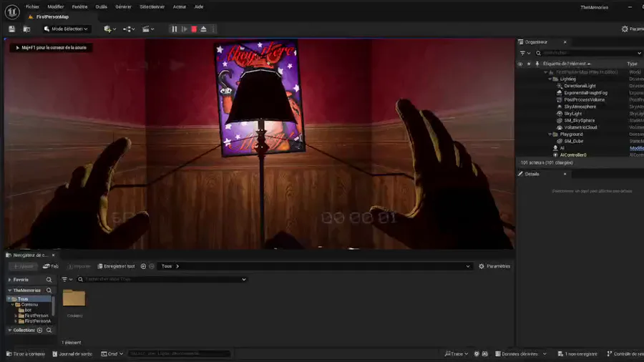Open content filter dropdown icon
This screenshot has width=644, height=362.
67,280
